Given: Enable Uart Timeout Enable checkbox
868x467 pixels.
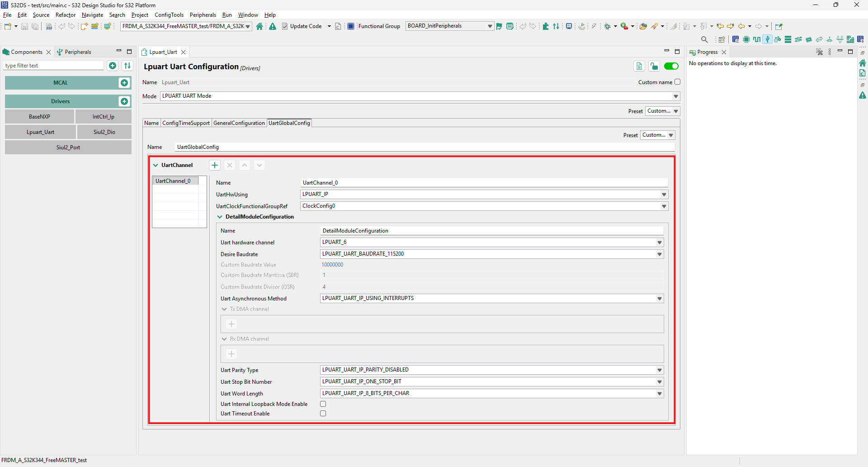Looking at the screenshot, I should (x=323, y=414).
